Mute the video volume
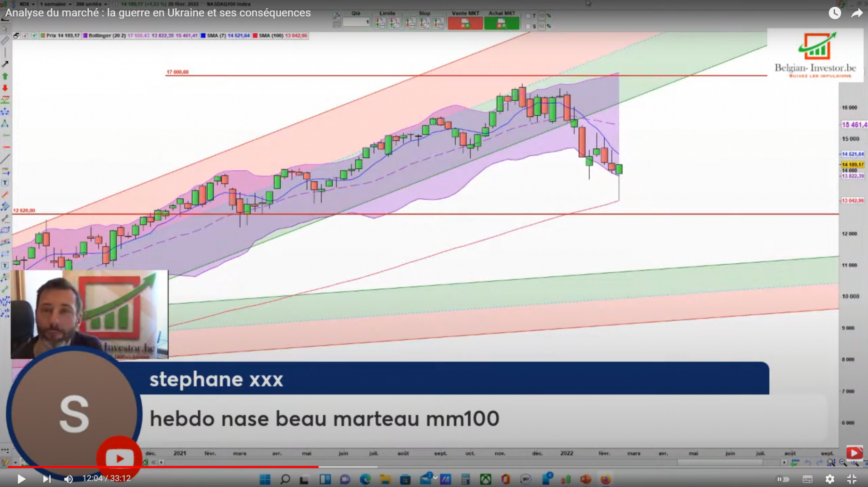Screen dimensions: 868x487 pyautogui.click(x=68, y=479)
